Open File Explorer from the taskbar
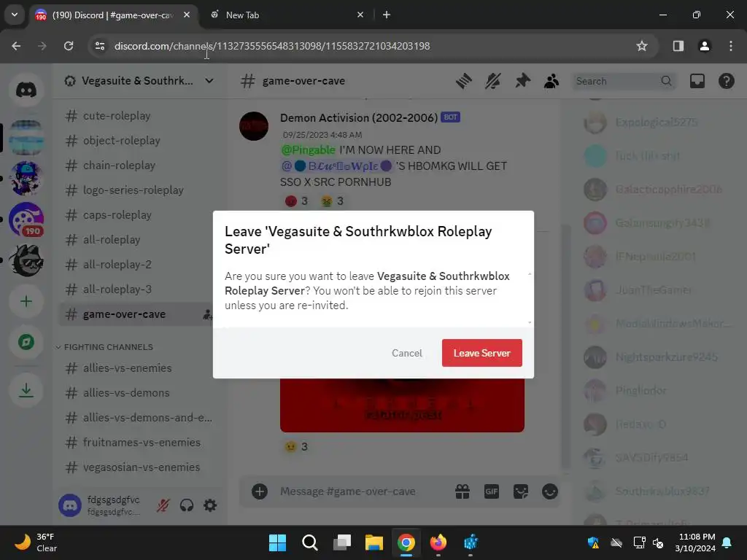The image size is (747, 560). click(374, 542)
